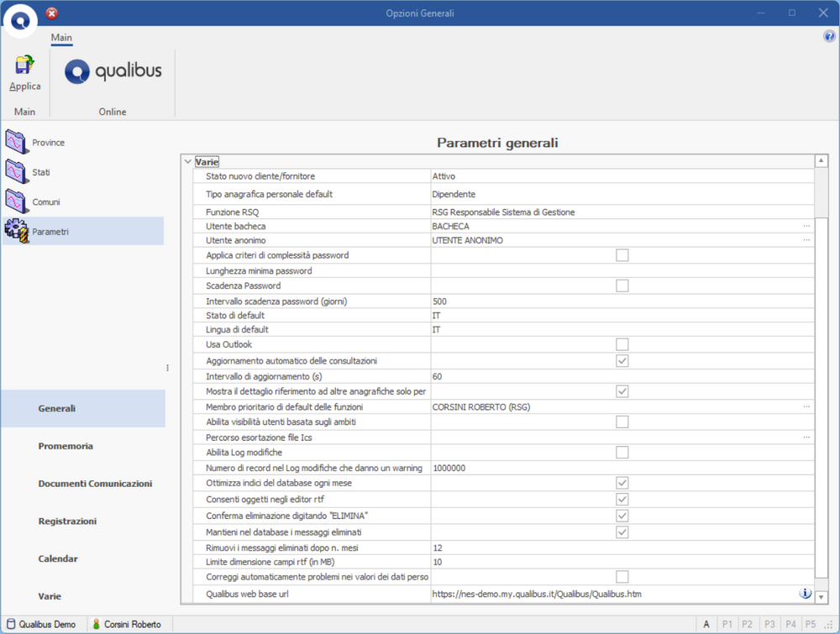Click info icon beside Qualibus web base url
The image size is (840, 634).
point(805,594)
